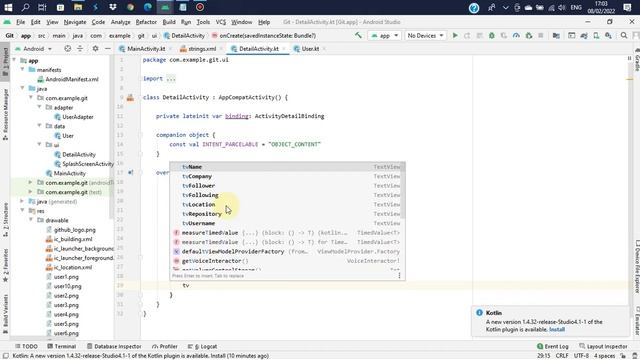Open Resource Manager side tab
The width and height of the screenshot is (640, 360).
[x=5, y=115]
